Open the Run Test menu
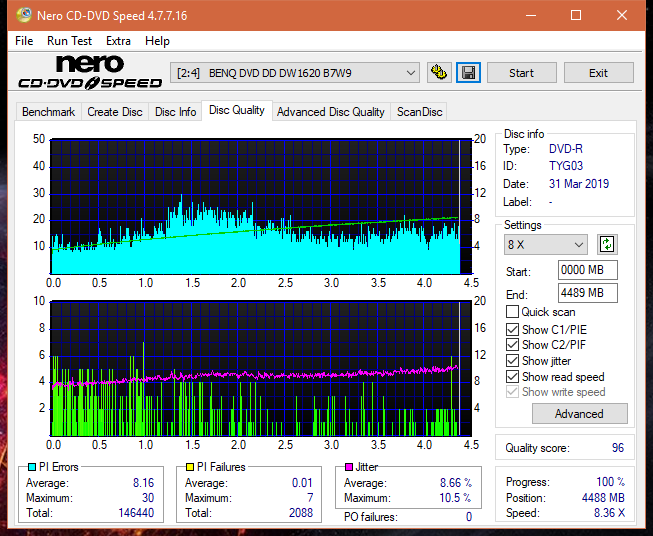This screenshot has width=653, height=536. click(x=69, y=41)
